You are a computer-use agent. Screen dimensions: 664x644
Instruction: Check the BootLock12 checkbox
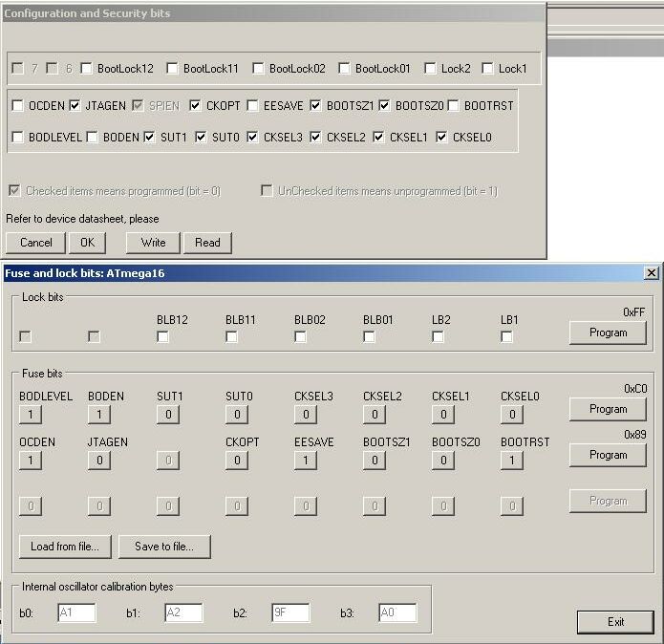[x=86, y=68]
